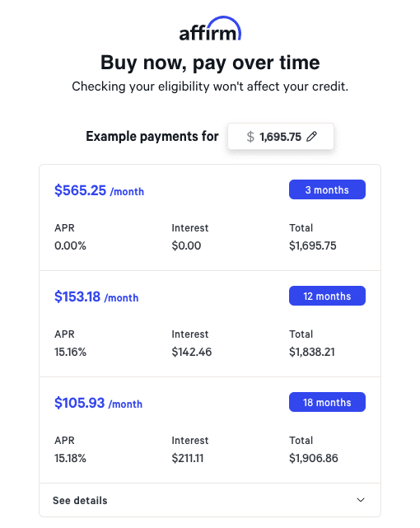This screenshot has height=528, width=420.
Task: Click the Buy now, pay over time heading
Action: click(210, 63)
